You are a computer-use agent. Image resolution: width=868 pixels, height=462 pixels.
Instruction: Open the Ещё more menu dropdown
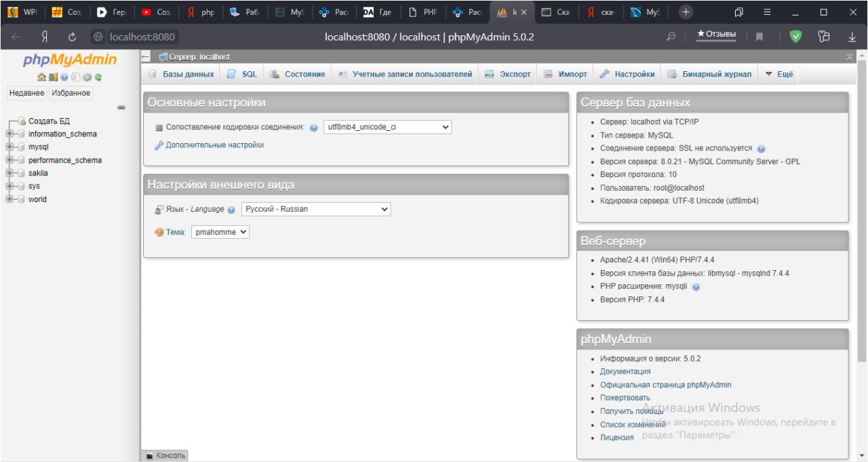[x=778, y=74]
